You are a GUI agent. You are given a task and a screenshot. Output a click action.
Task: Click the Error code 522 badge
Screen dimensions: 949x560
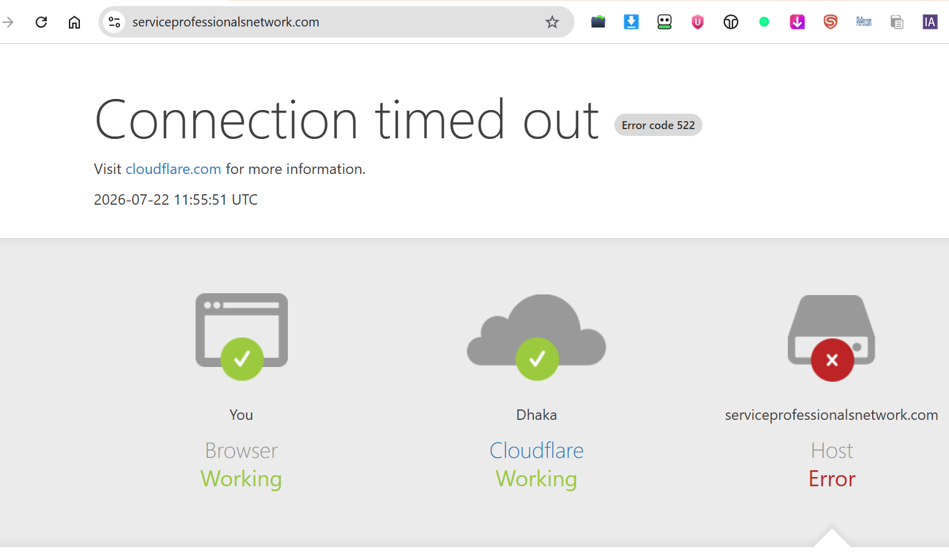point(658,125)
